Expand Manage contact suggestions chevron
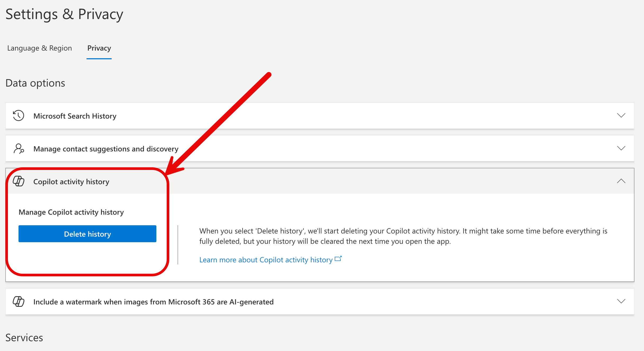 click(x=621, y=148)
